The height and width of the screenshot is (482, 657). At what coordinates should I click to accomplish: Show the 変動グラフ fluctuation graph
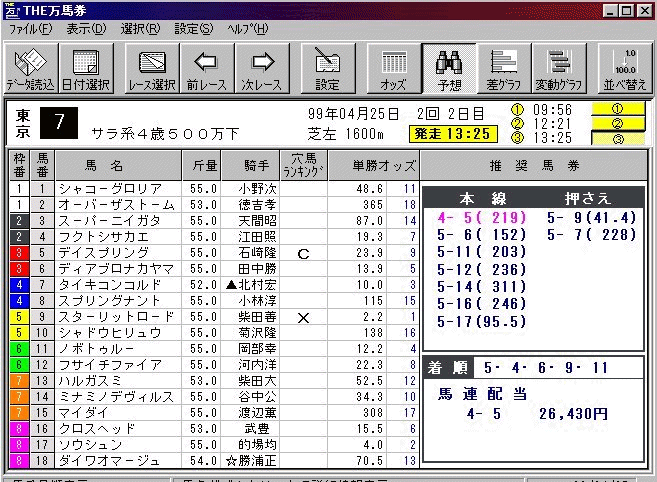(558, 68)
